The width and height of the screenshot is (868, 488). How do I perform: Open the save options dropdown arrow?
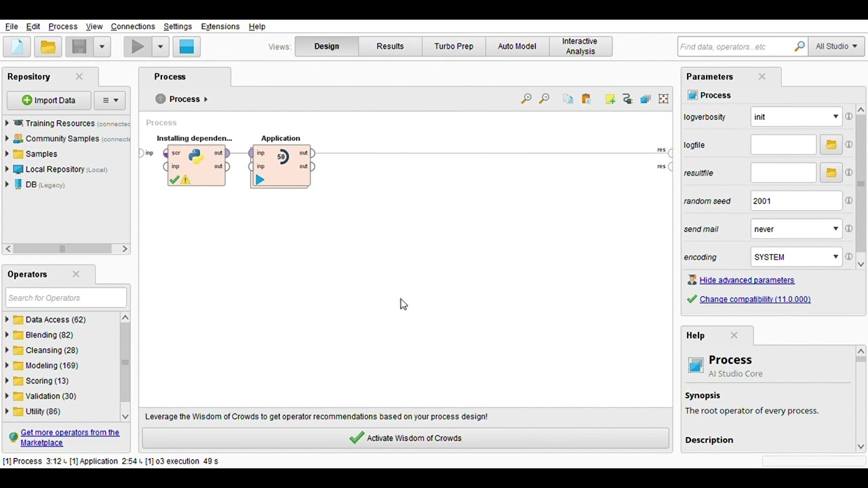102,47
